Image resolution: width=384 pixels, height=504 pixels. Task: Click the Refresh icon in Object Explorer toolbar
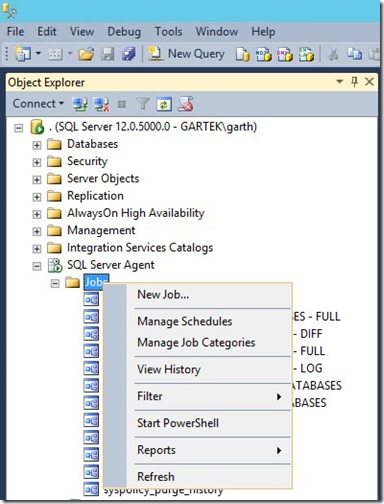(x=164, y=104)
